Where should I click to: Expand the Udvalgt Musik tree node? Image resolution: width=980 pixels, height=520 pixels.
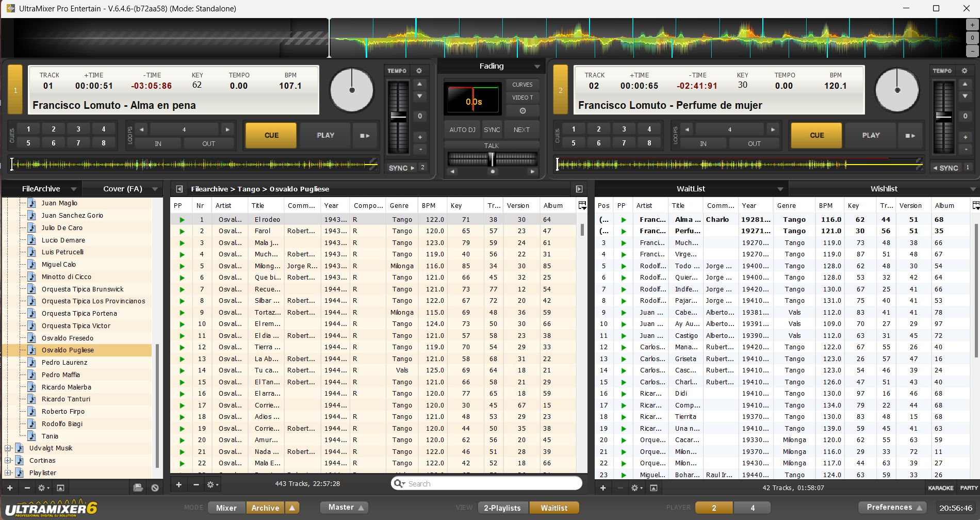click(8, 448)
